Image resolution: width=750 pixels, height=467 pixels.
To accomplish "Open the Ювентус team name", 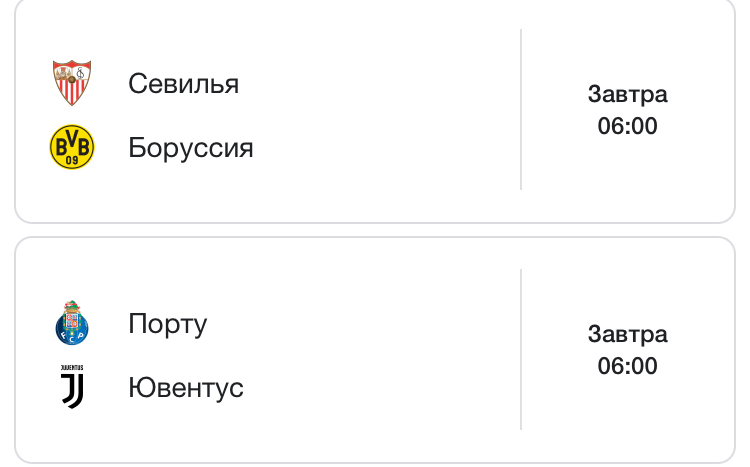I will pos(185,388).
